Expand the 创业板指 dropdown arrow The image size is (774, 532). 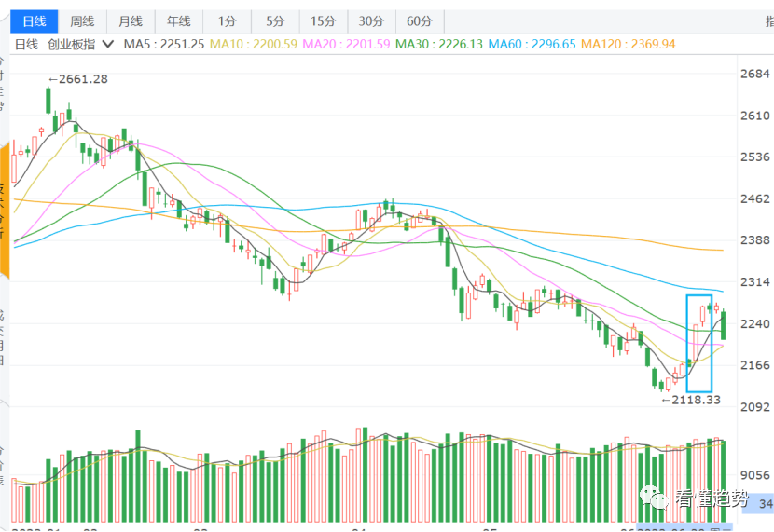click(x=107, y=45)
